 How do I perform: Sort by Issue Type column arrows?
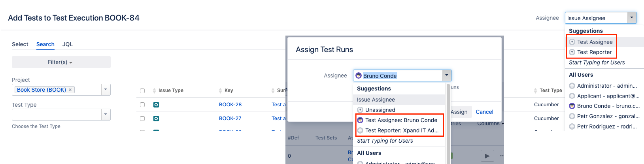pos(154,90)
